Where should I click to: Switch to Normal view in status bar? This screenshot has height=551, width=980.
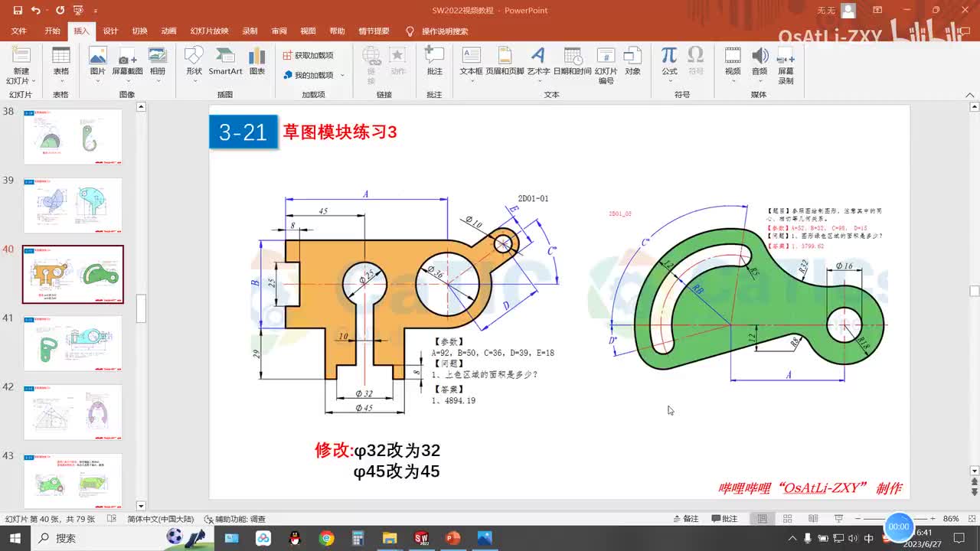(x=762, y=519)
